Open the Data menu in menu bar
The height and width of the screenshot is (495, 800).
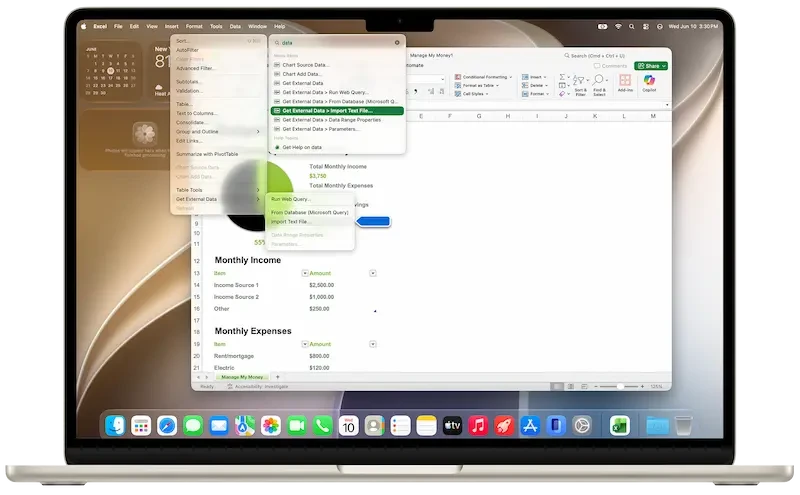click(x=235, y=27)
